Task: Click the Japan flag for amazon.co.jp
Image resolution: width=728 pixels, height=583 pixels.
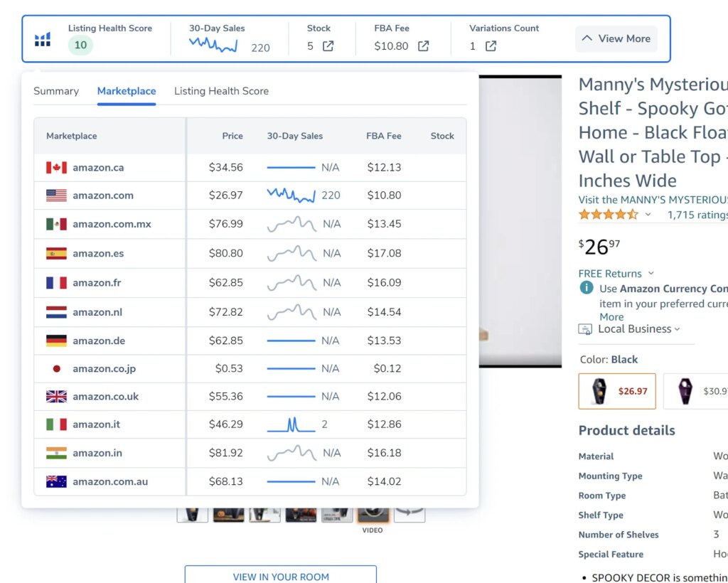Action: coord(56,368)
